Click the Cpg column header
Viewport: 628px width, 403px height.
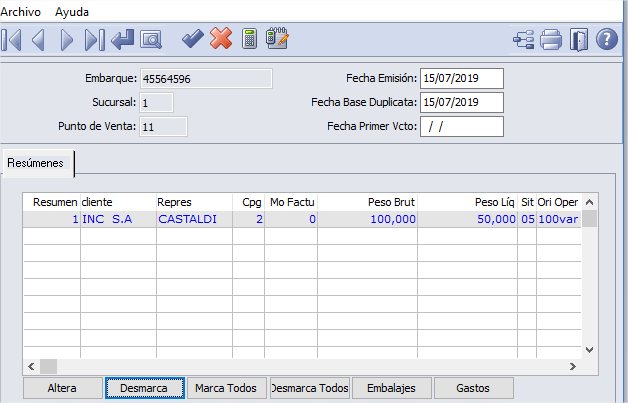click(x=248, y=202)
